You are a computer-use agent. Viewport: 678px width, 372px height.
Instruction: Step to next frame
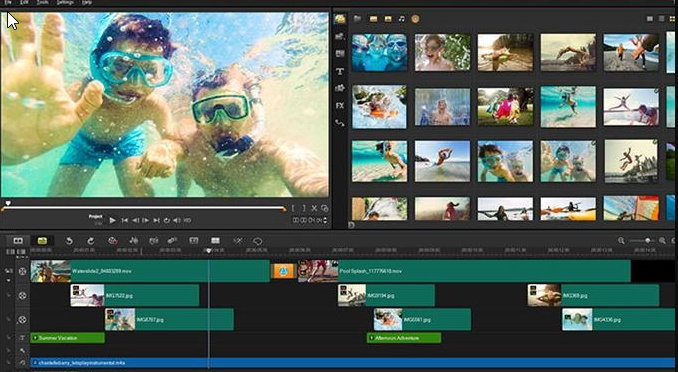click(146, 220)
